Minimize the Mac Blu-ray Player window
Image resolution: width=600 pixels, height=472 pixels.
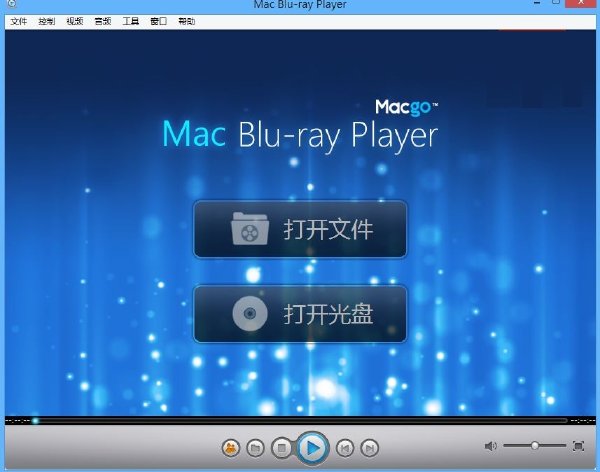(538, 3)
